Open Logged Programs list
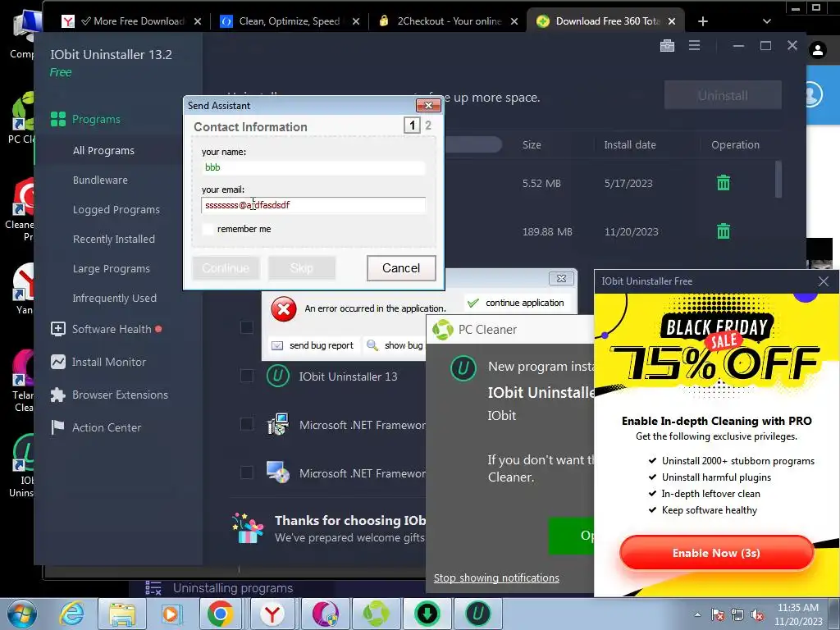This screenshot has width=840, height=630. coord(116,209)
